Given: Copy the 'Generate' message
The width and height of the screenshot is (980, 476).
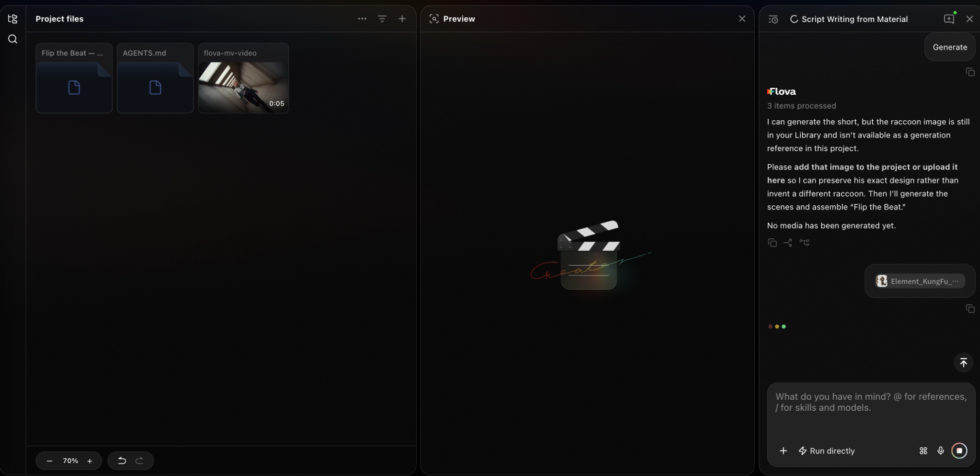Looking at the screenshot, I should point(970,72).
